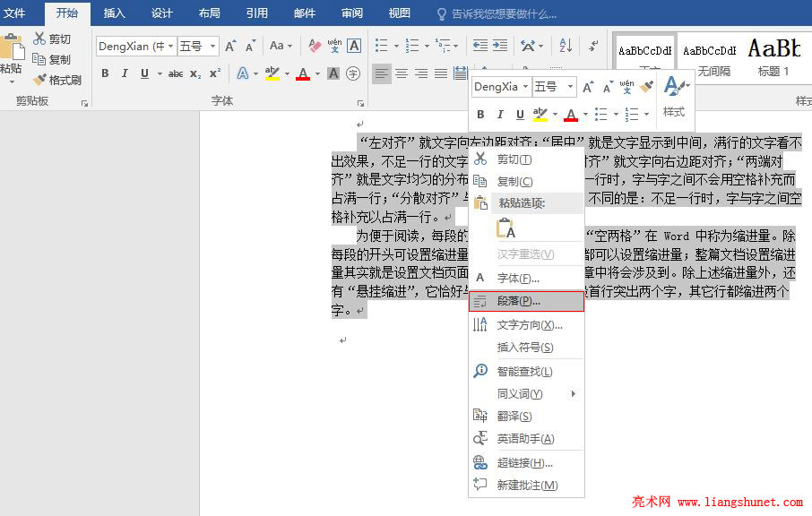Toggle bold in the mini toolbar
The height and width of the screenshot is (516, 812).
click(480, 115)
